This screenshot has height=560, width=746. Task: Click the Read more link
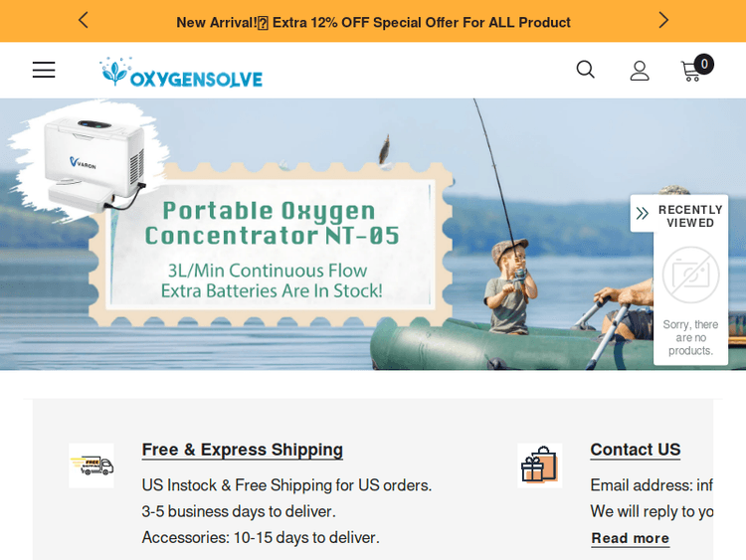630,538
